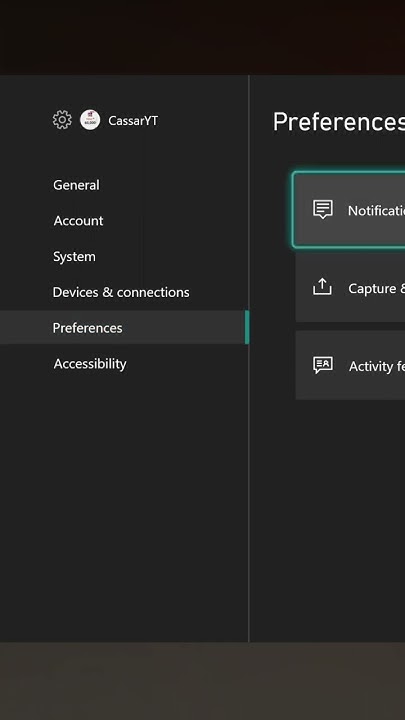Select the highlighted Preferences sidebar item

[x=124, y=327]
